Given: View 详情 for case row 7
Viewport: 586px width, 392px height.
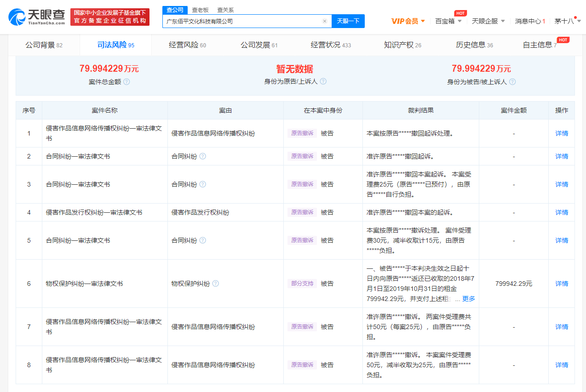Looking at the screenshot, I should point(562,327).
